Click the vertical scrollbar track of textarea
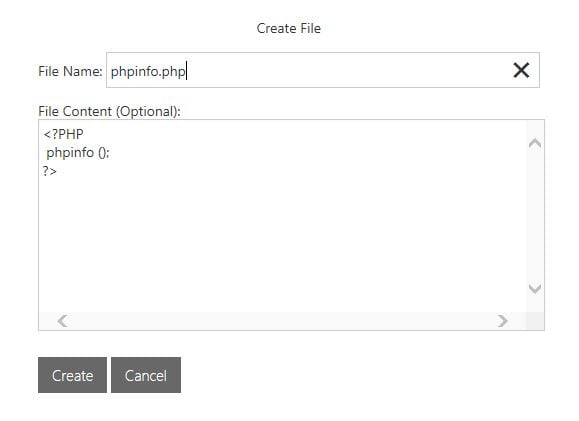579x421 pixels. (535, 216)
